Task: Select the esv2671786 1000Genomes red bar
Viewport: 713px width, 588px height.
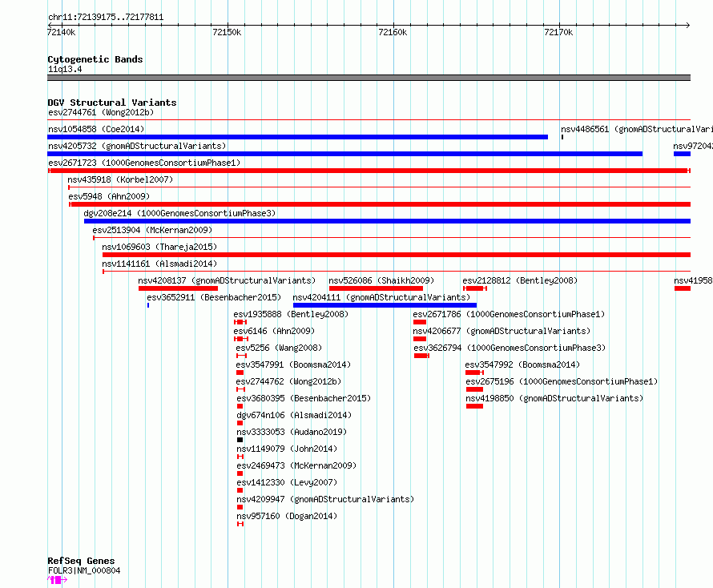Action: [x=420, y=322]
